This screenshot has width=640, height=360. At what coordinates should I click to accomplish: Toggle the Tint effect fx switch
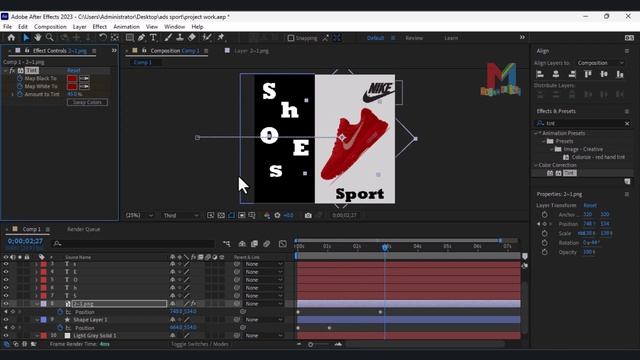pos(12,70)
